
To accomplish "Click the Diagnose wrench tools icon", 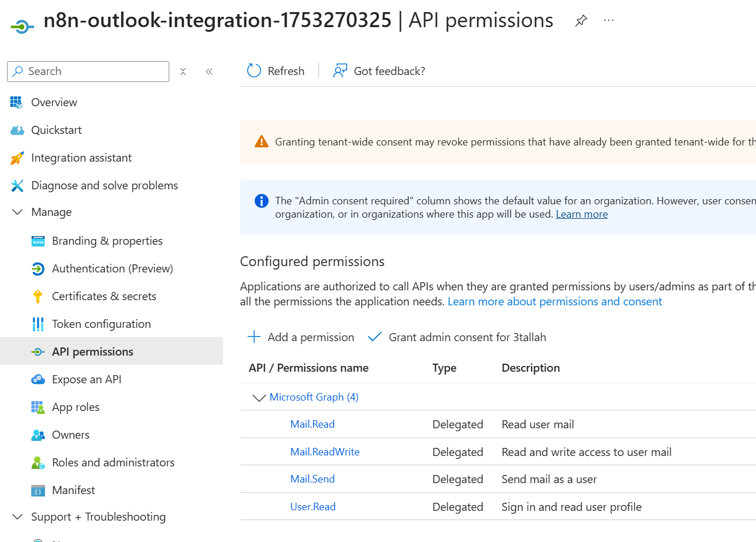I will click(17, 186).
